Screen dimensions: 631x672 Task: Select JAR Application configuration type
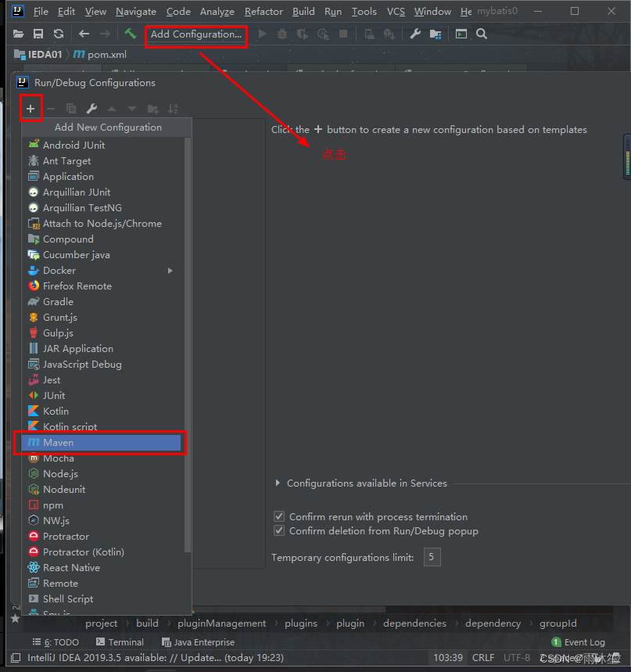tap(102, 349)
